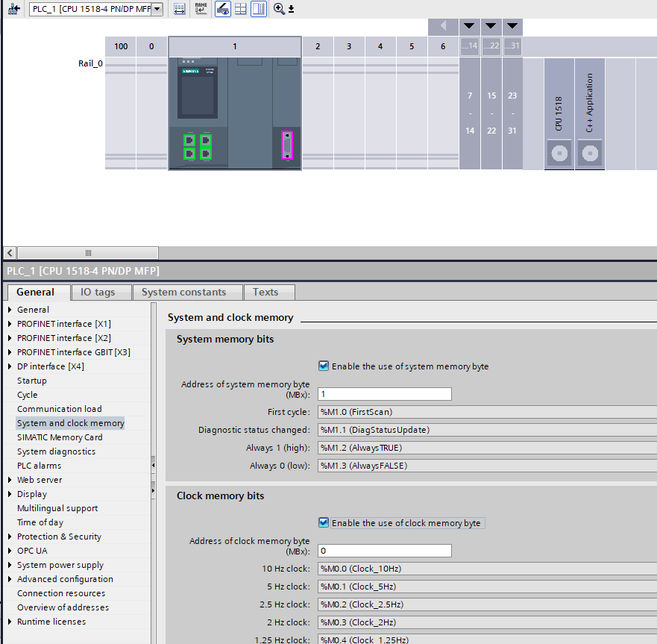Click the zoom magnifier icon
The height and width of the screenshot is (644, 657).
point(279,9)
